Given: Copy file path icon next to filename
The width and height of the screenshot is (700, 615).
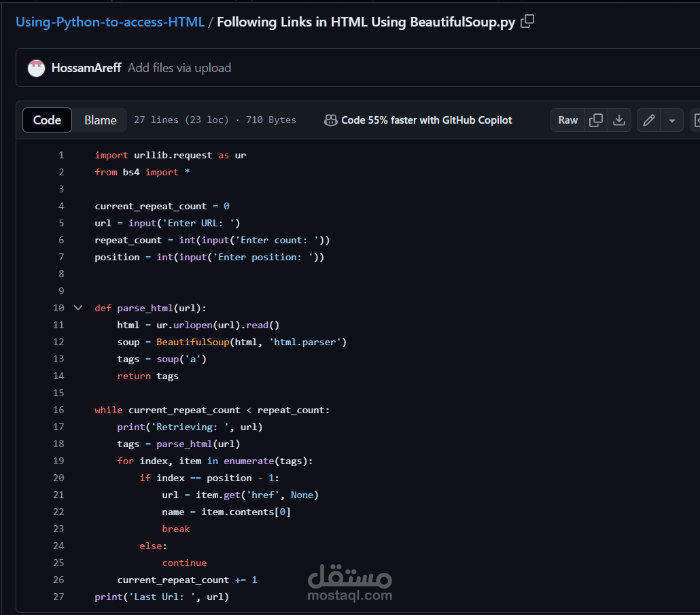Looking at the screenshot, I should [x=527, y=22].
